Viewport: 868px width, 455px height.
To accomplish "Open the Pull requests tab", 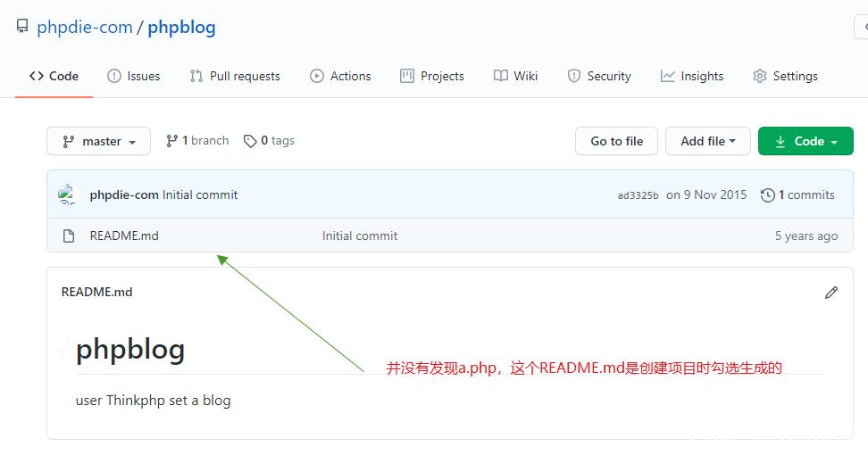I will point(235,76).
